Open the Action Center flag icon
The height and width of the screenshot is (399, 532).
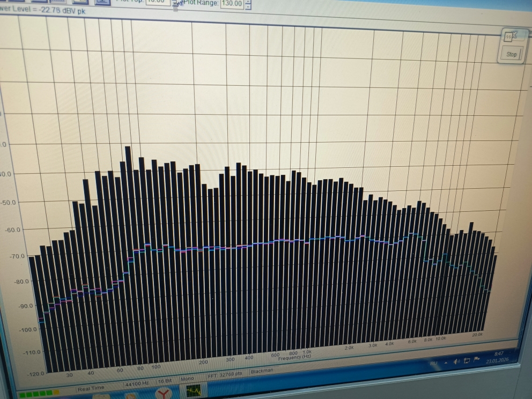pyautogui.click(x=477, y=359)
